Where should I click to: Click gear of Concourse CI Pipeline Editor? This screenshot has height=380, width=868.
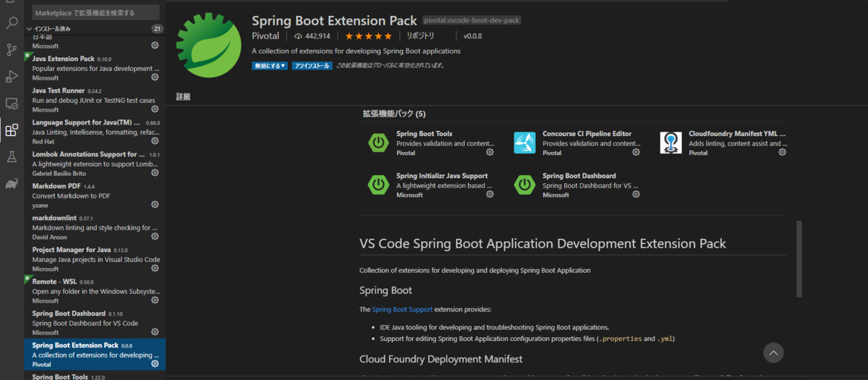636,153
